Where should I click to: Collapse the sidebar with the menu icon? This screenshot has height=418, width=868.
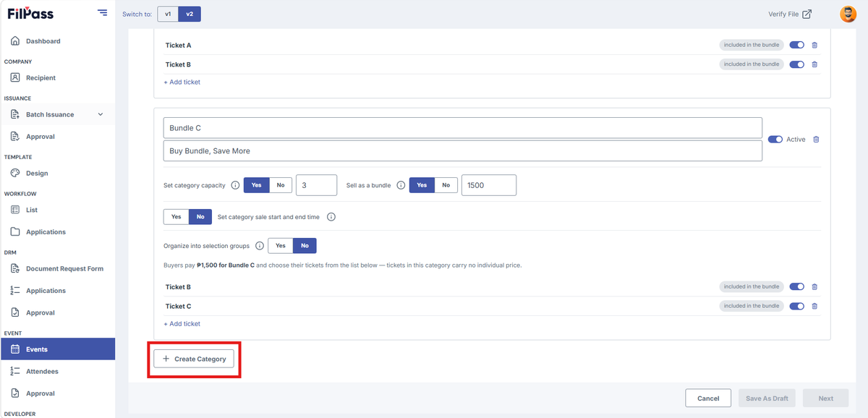(102, 14)
